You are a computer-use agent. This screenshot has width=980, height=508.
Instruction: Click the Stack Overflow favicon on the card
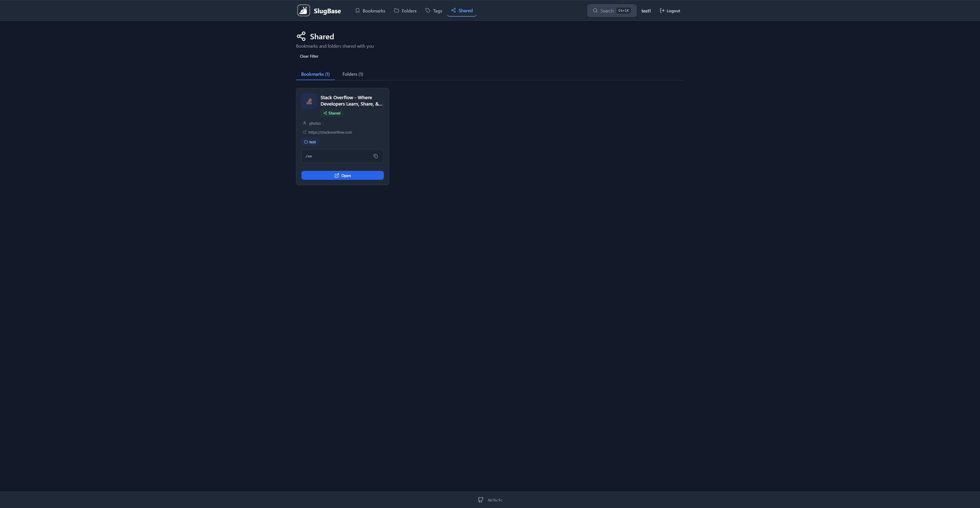point(309,101)
